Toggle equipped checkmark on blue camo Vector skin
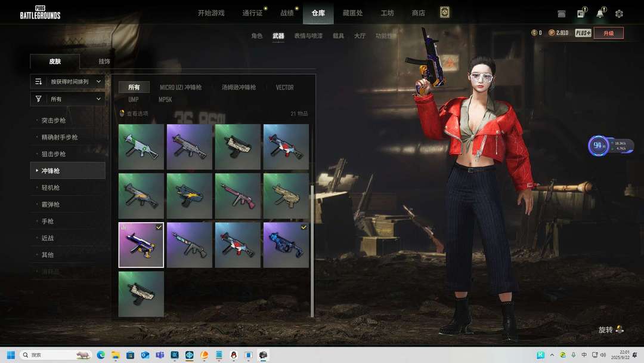The height and width of the screenshot is (363, 644). [304, 227]
